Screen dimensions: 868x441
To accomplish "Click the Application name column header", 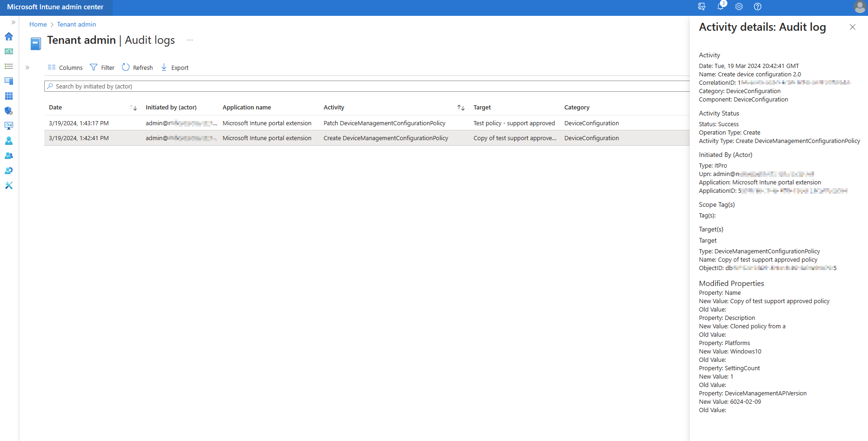I will [x=247, y=108].
